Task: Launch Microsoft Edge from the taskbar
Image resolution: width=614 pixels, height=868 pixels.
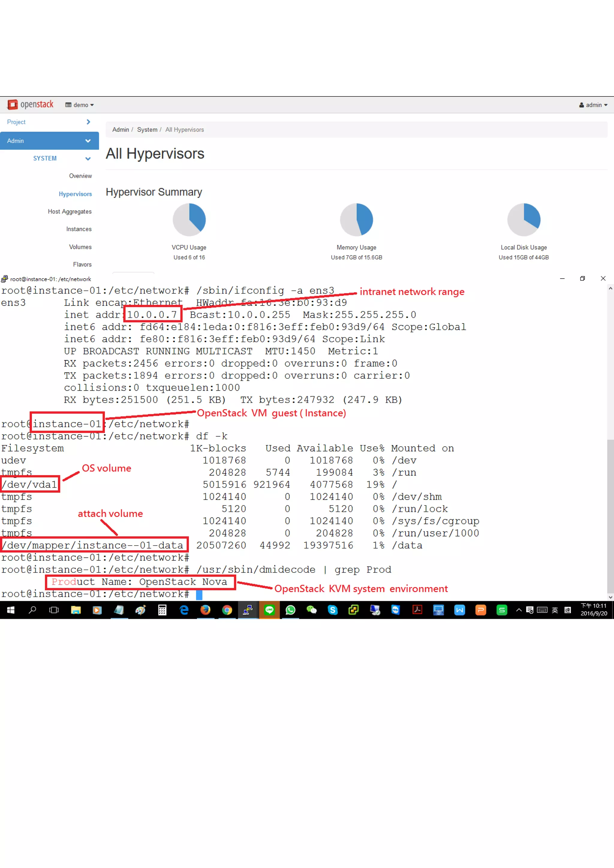Action: [184, 610]
